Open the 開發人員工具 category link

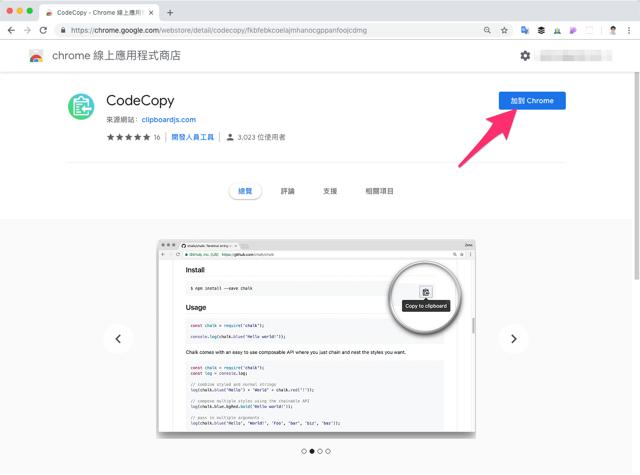pos(192,137)
